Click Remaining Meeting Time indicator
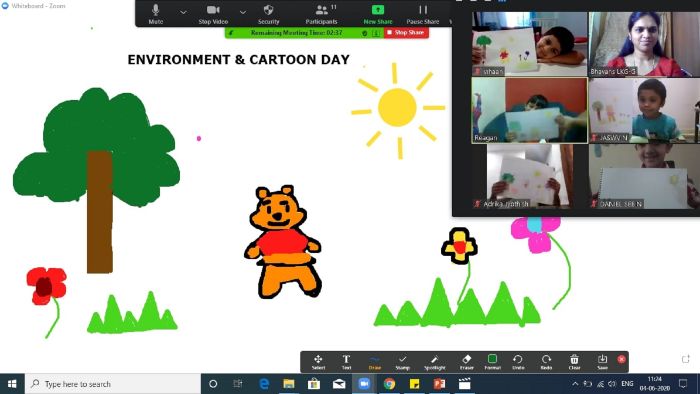This screenshot has width=700, height=394. point(296,33)
